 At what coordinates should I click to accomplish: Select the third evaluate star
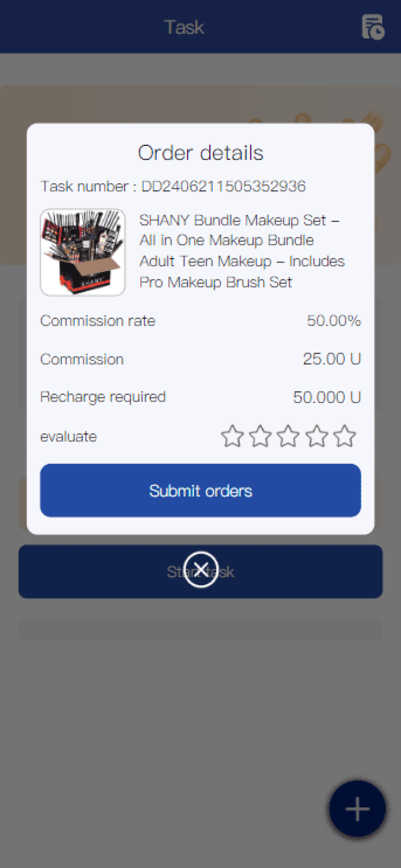(288, 436)
